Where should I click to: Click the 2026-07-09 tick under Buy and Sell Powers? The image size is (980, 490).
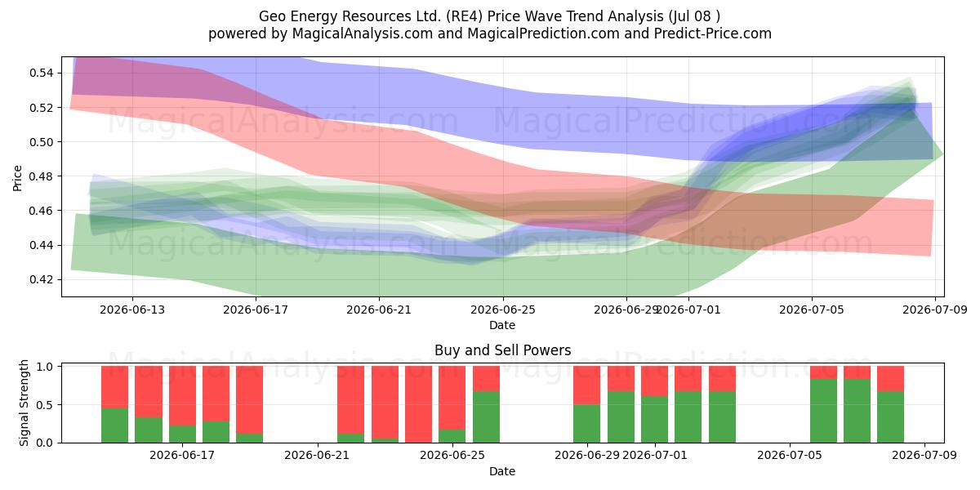tap(924, 456)
